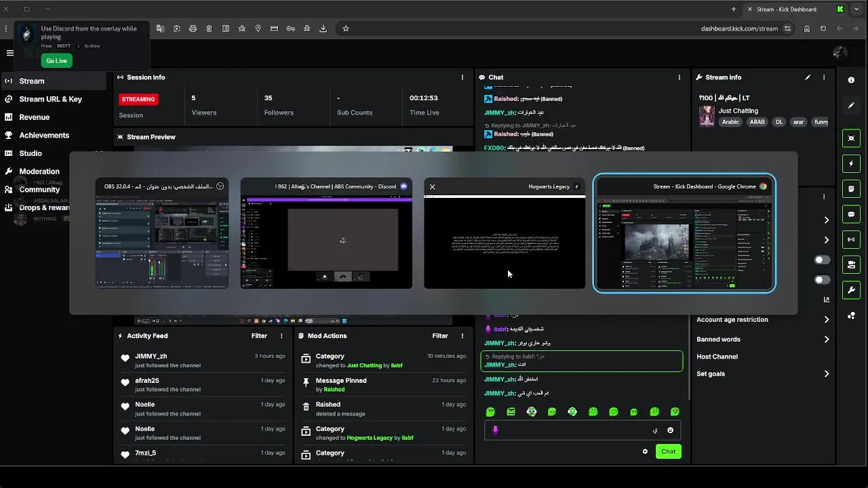Click the lightning bolt widget icon
This screenshot has width=868, height=488.
[851, 163]
